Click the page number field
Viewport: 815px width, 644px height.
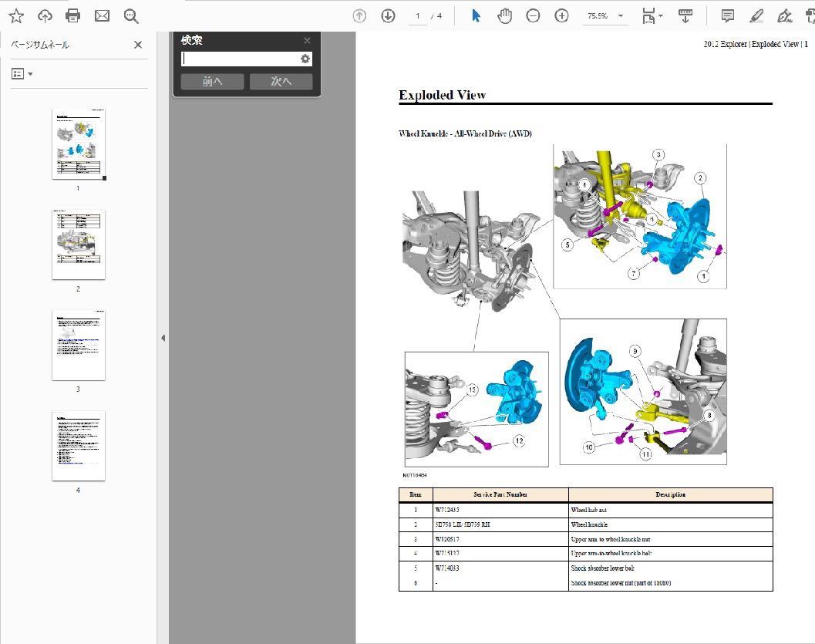[417, 16]
